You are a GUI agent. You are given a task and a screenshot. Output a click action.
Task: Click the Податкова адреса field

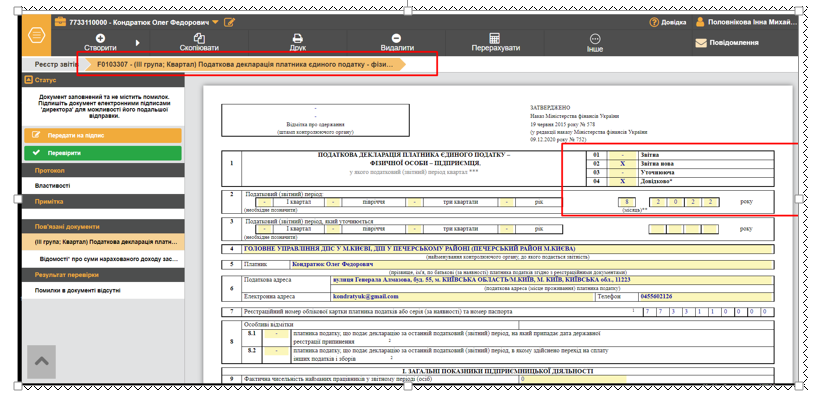click(553, 280)
